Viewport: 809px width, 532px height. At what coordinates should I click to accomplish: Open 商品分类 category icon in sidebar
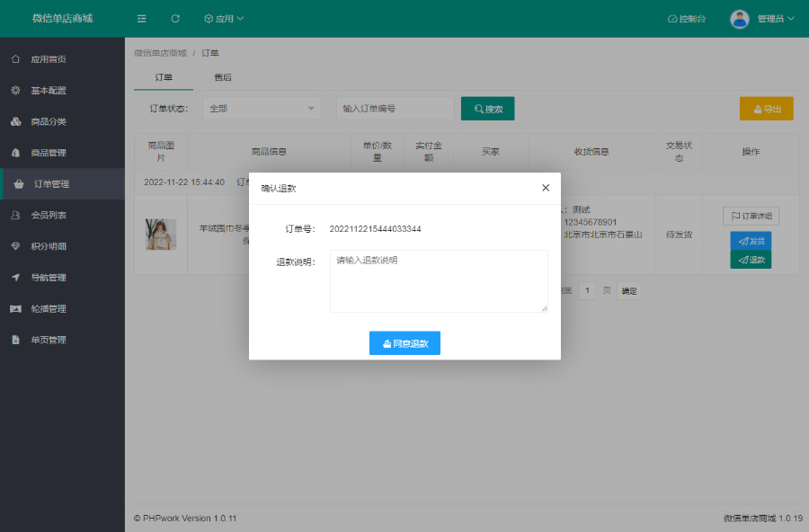click(x=15, y=122)
